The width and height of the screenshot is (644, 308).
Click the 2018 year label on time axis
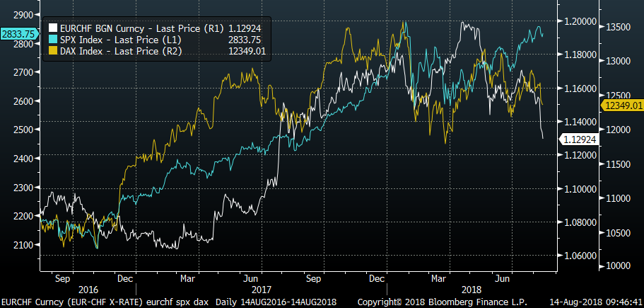(x=471, y=289)
